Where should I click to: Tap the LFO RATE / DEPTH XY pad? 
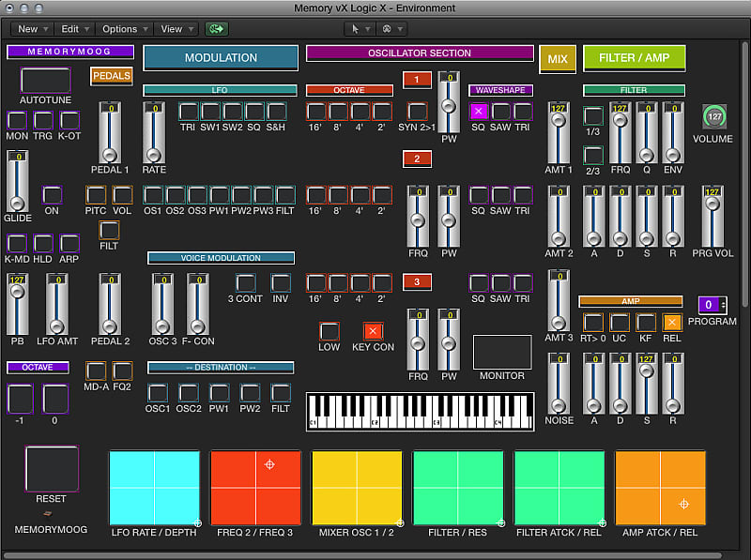[154, 488]
